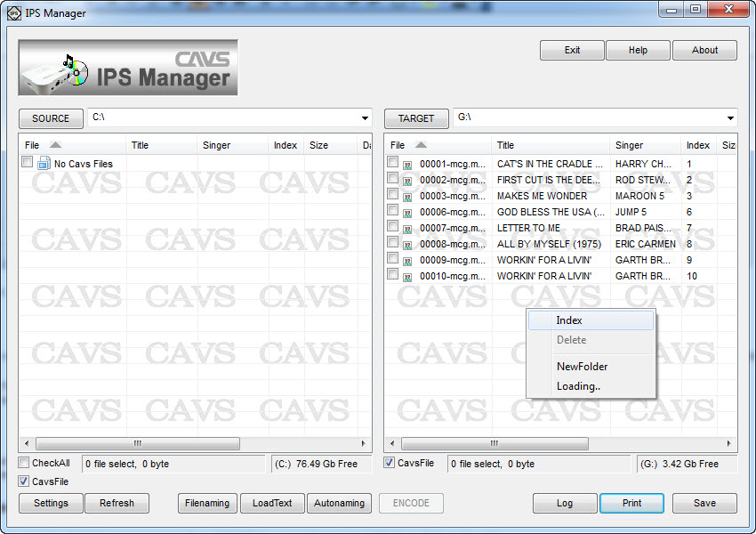Click the file icon for 00003-mcg
The image size is (756, 534).
(407, 197)
